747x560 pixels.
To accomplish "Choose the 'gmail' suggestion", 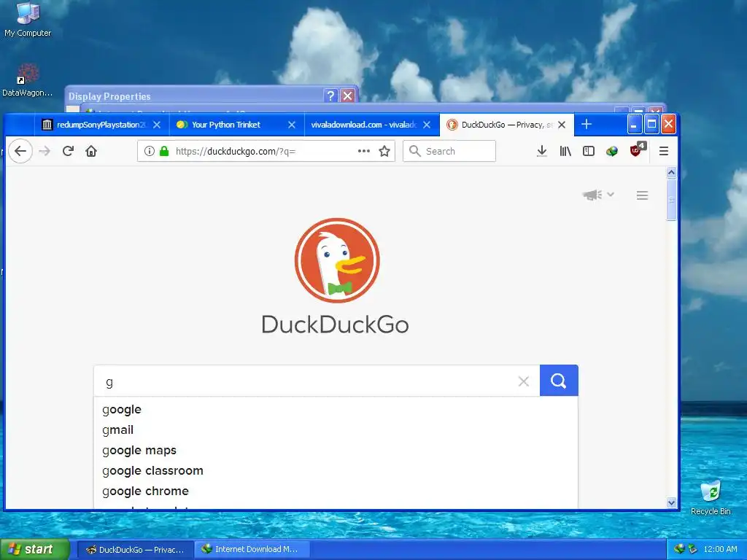I will coord(336,430).
